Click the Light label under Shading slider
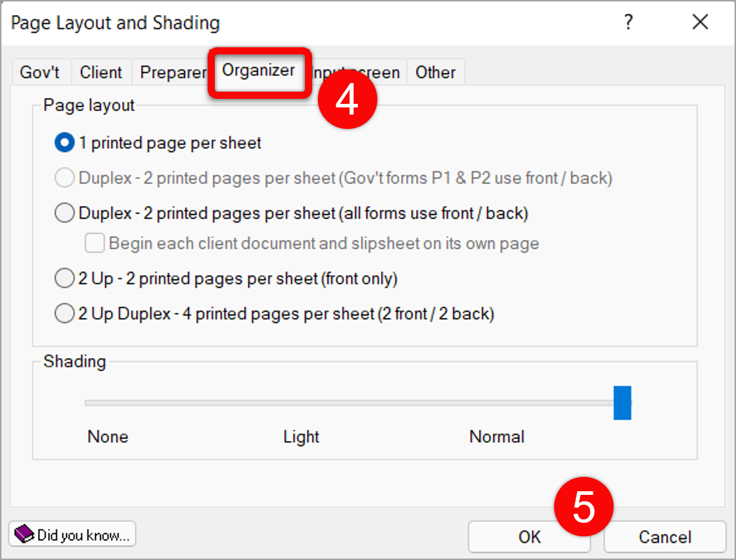The image size is (736, 560). coord(301,437)
